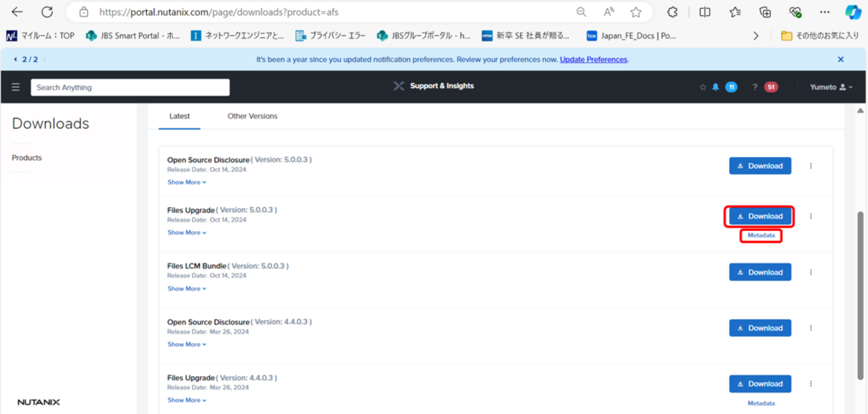
Task: Click the star icon in the portal header
Action: (702, 87)
